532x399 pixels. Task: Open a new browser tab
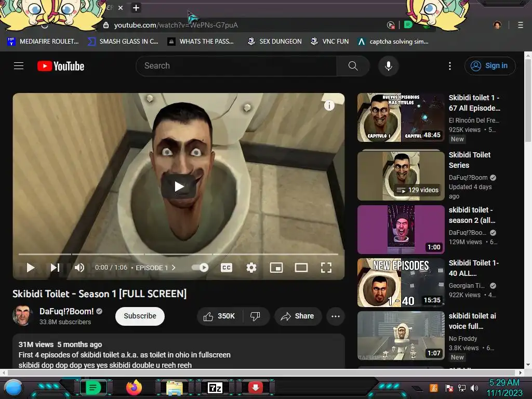point(136,8)
